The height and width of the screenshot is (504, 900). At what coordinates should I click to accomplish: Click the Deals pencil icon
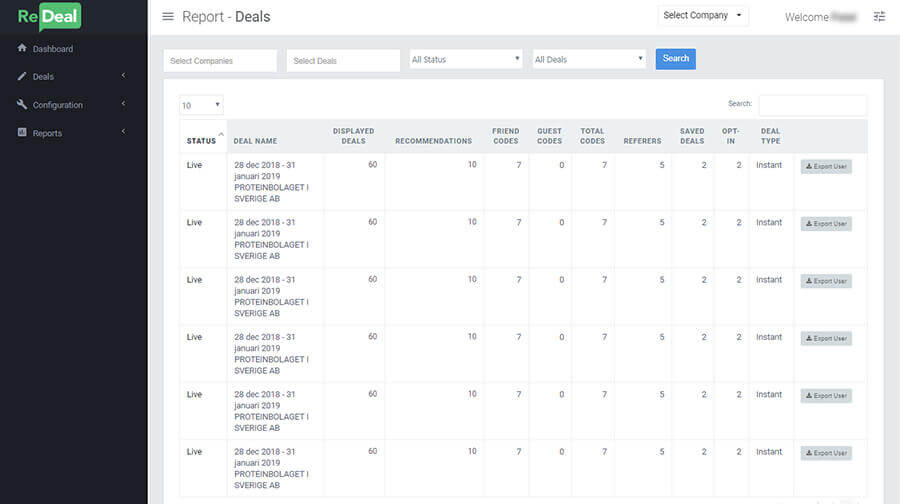[22, 76]
